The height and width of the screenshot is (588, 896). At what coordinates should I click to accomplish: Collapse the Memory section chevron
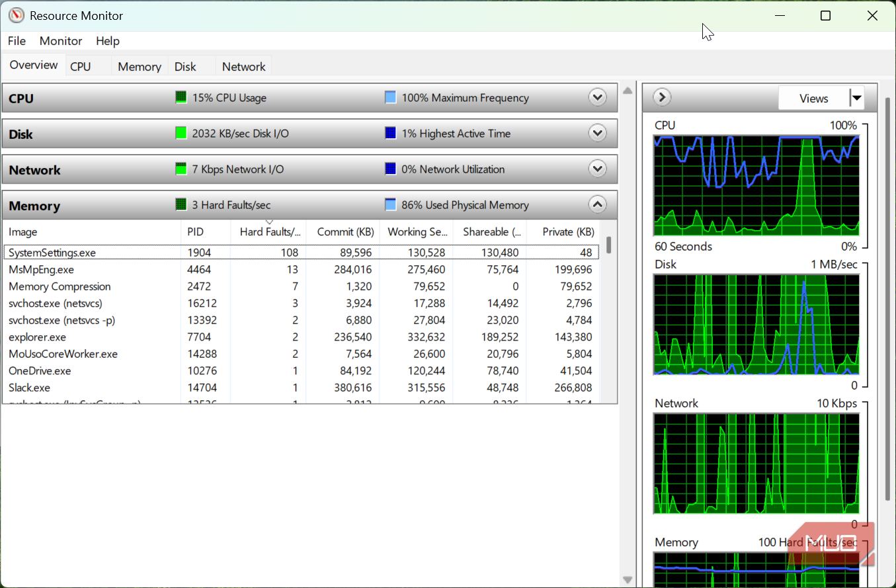[x=598, y=205]
